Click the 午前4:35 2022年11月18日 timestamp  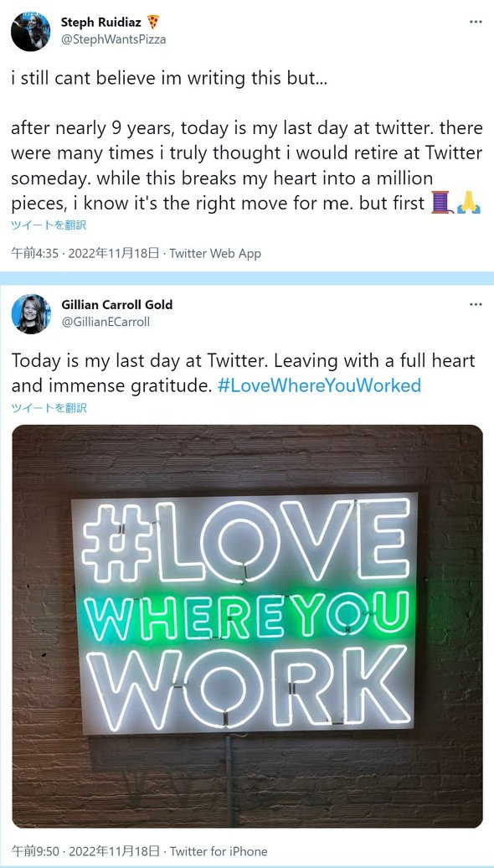[85, 254]
